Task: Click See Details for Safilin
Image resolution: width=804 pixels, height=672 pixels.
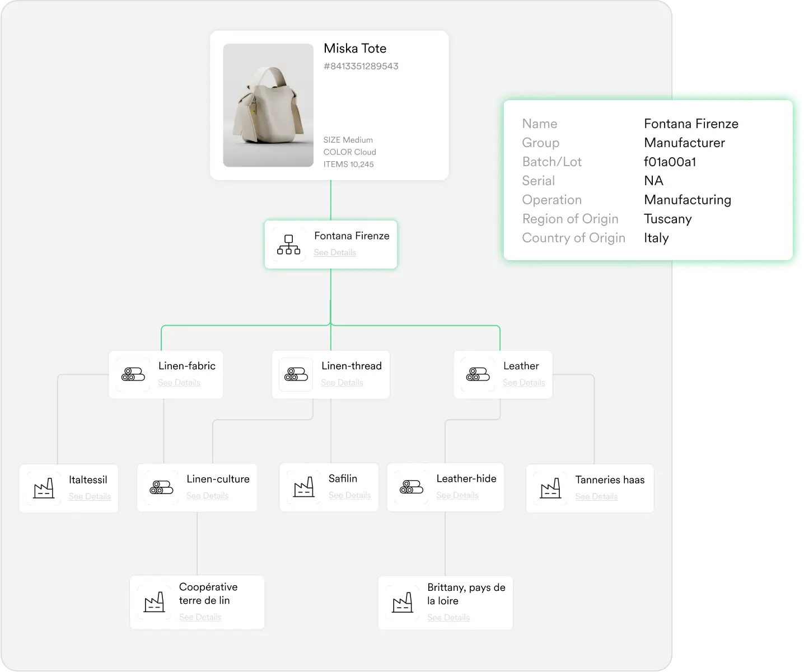Action: [350, 495]
